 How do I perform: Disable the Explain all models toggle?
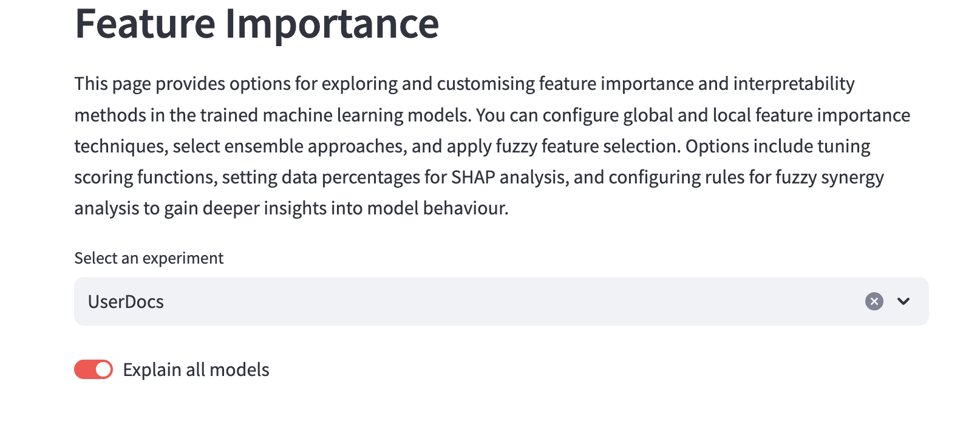pyautogui.click(x=94, y=369)
